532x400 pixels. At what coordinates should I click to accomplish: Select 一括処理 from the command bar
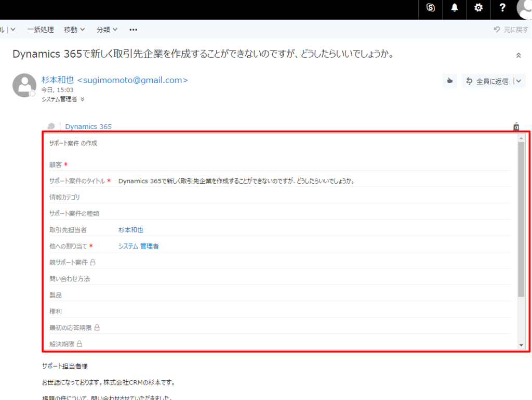40,30
